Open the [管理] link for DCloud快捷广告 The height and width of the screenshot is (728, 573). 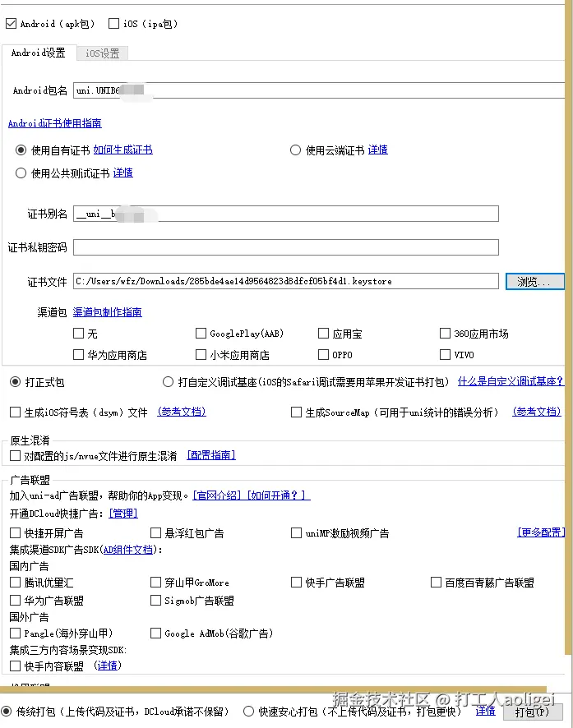click(123, 513)
